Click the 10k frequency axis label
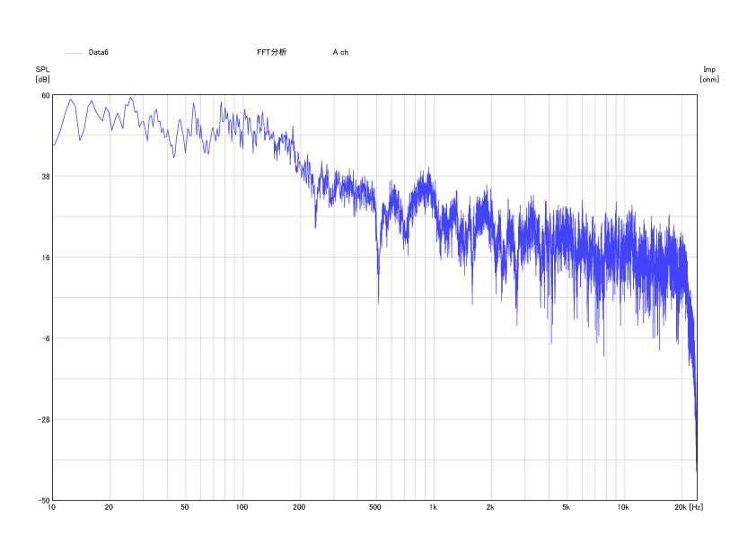Screen dimensions: 756x534 tap(623, 507)
